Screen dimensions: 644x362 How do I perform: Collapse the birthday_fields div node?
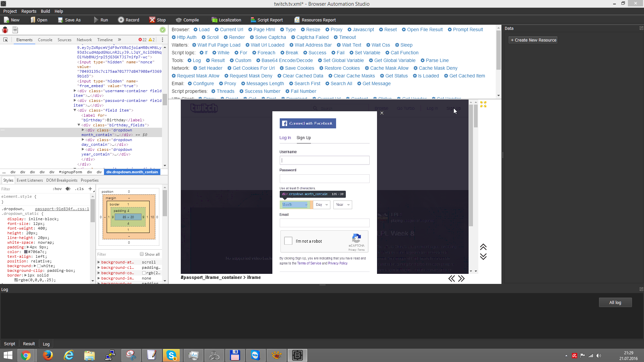tap(79, 125)
